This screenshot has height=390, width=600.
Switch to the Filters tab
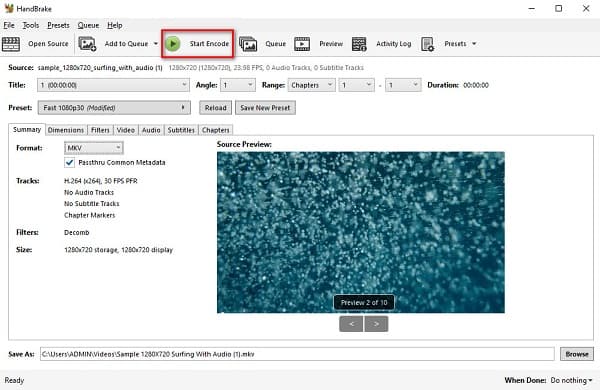[x=100, y=130]
